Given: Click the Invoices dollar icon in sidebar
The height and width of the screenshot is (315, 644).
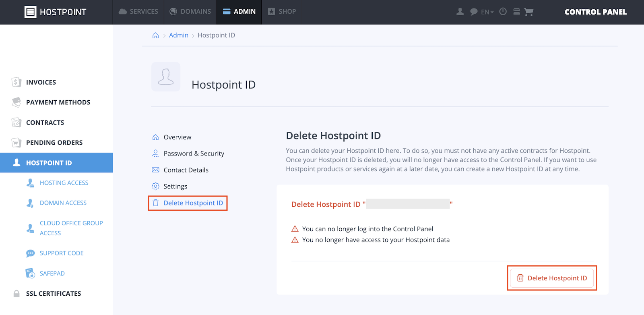Looking at the screenshot, I should [16, 82].
